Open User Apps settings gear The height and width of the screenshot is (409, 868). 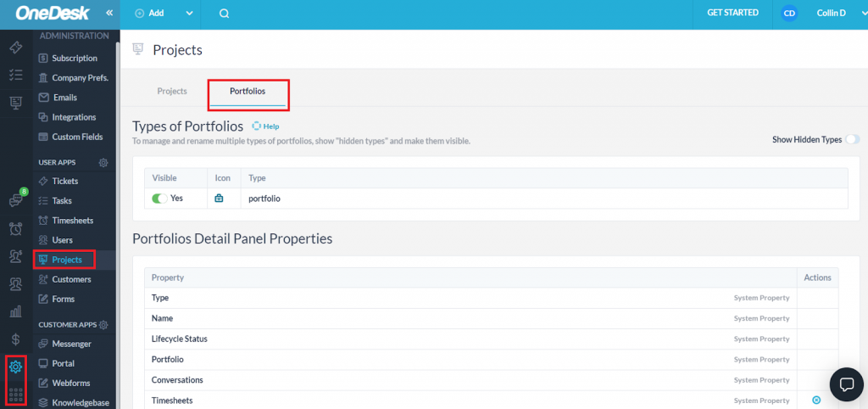tap(103, 162)
